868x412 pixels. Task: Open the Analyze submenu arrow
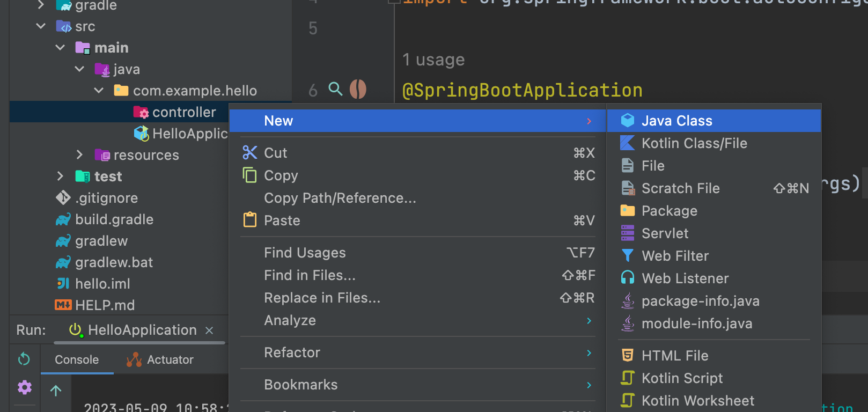[589, 320]
